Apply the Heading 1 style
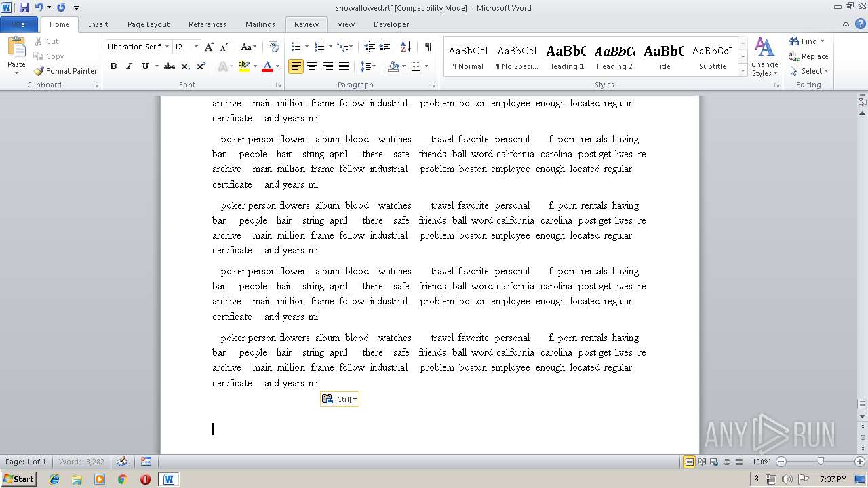This screenshot has height=488, width=868. pyautogui.click(x=566, y=57)
